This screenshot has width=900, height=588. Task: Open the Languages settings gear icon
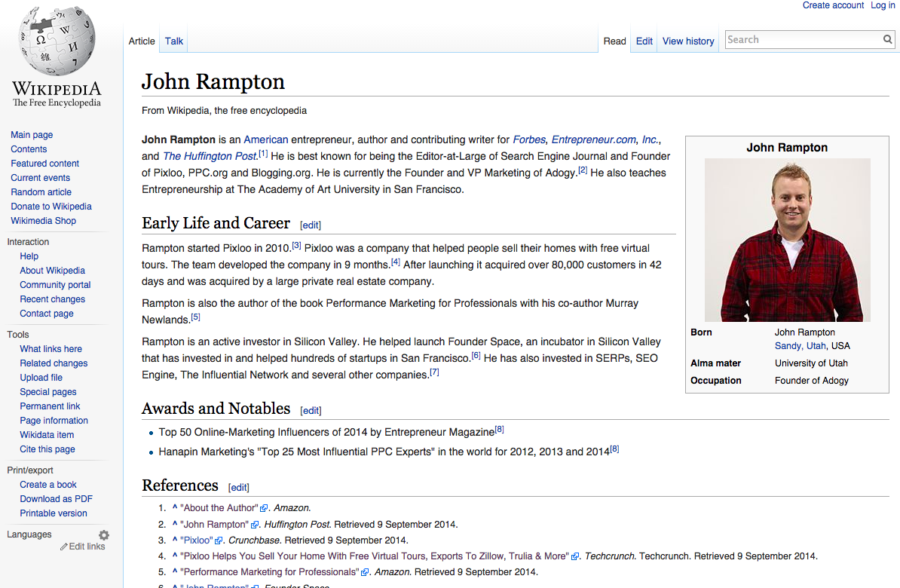(104, 535)
